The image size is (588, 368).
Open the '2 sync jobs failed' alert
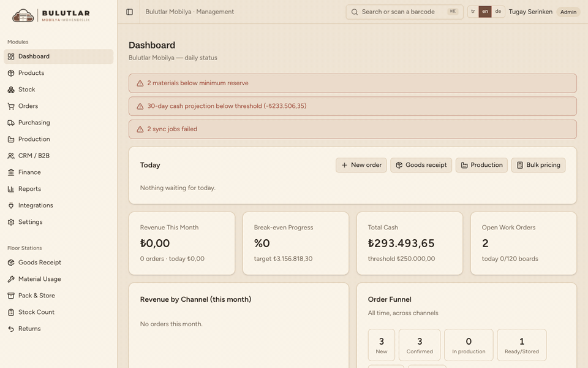click(x=353, y=129)
